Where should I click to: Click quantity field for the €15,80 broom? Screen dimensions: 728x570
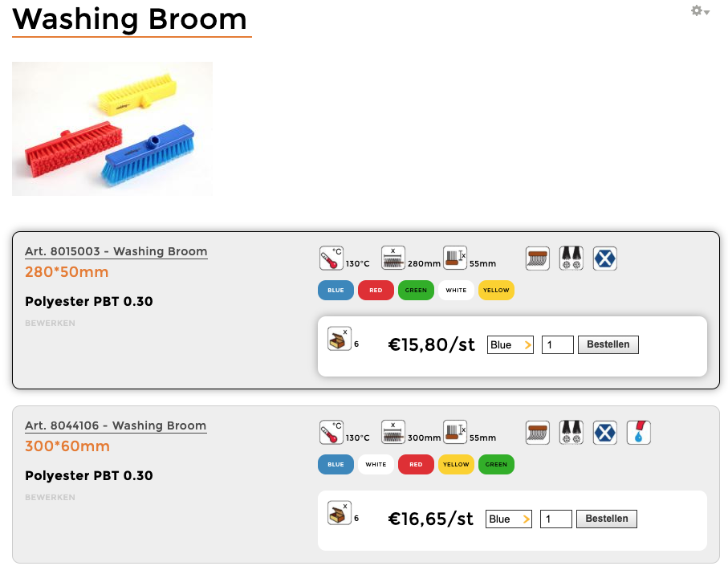[x=558, y=345]
